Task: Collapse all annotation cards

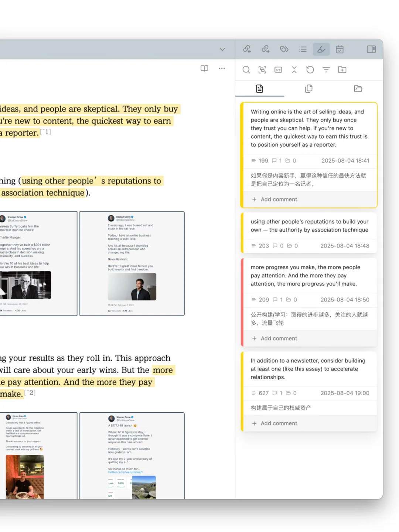Action: click(x=294, y=69)
